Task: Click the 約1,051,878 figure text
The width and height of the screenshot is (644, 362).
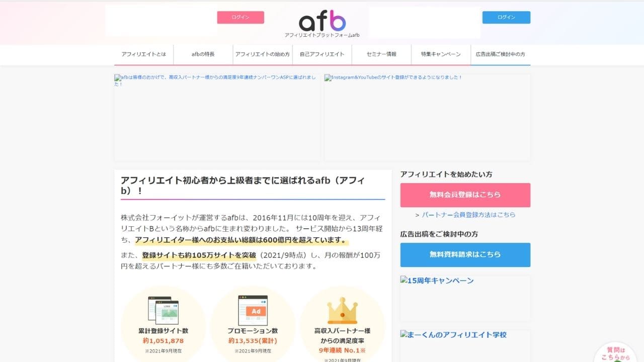Action: click(163, 341)
